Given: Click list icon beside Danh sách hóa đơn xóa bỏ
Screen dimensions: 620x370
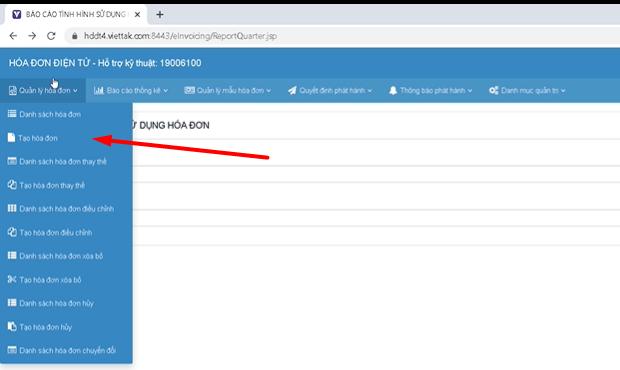Looking at the screenshot, I should pyautogui.click(x=12, y=255).
